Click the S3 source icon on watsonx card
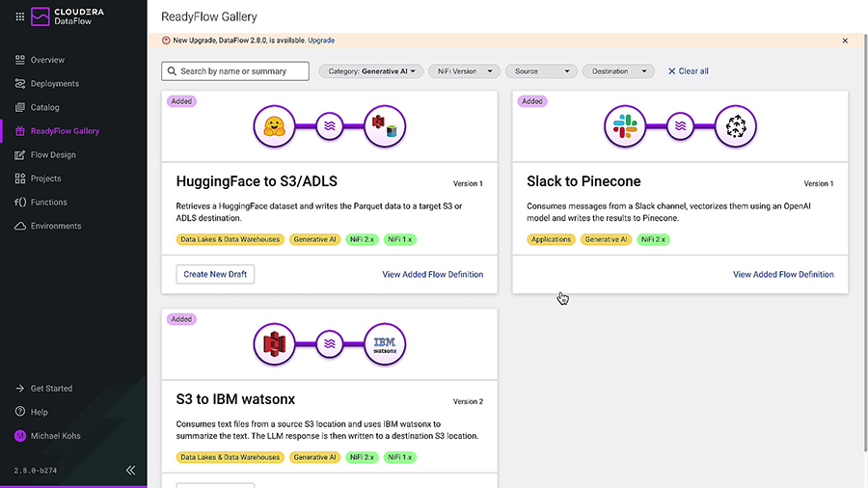The image size is (868, 488). point(274,344)
